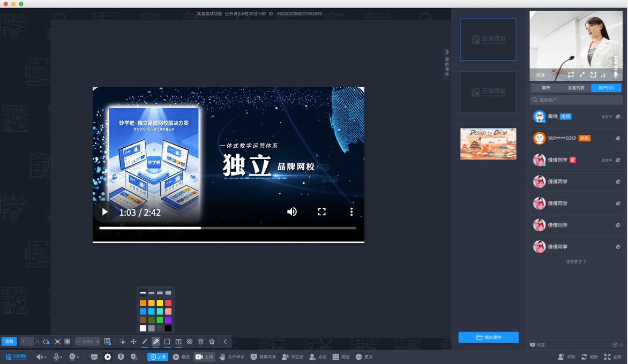Screen dimensions: 628x364
Task: Pick the red color swatch
Action: tap(168, 303)
